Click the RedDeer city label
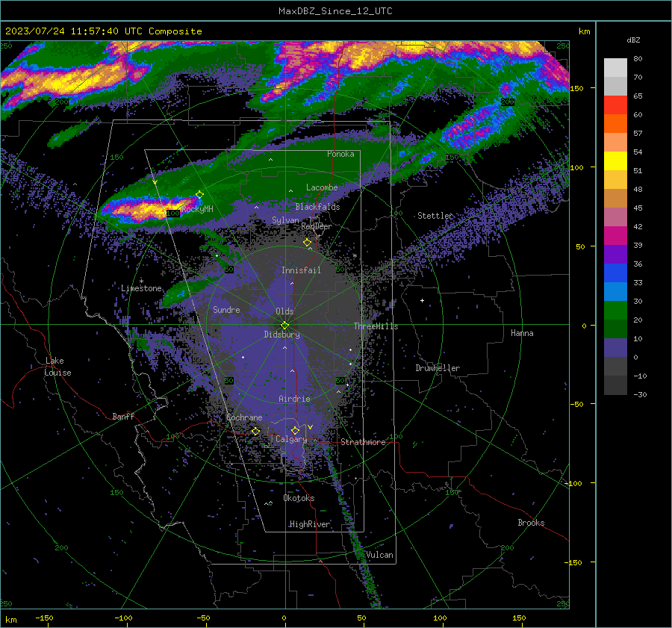The width and height of the screenshot is (672, 628). [x=317, y=226]
